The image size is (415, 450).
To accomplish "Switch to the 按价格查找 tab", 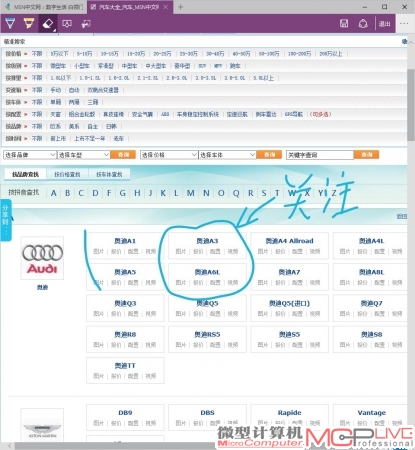I will tap(67, 174).
